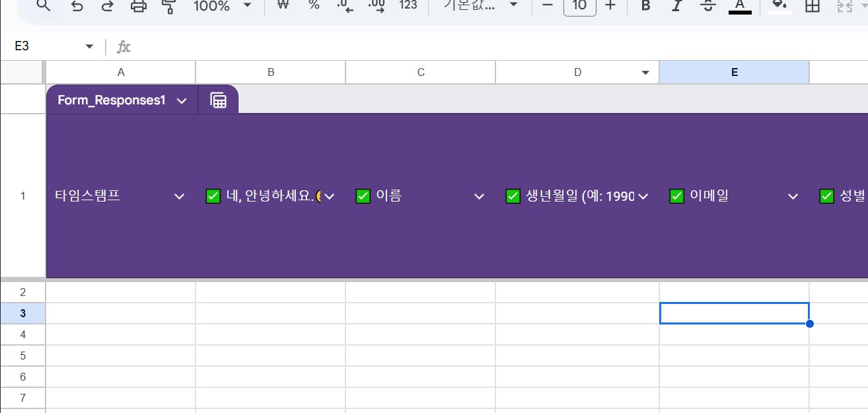The height and width of the screenshot is (413, 868).
Task: Open the 123 number format menu
Action: click(x=408, y=5)
